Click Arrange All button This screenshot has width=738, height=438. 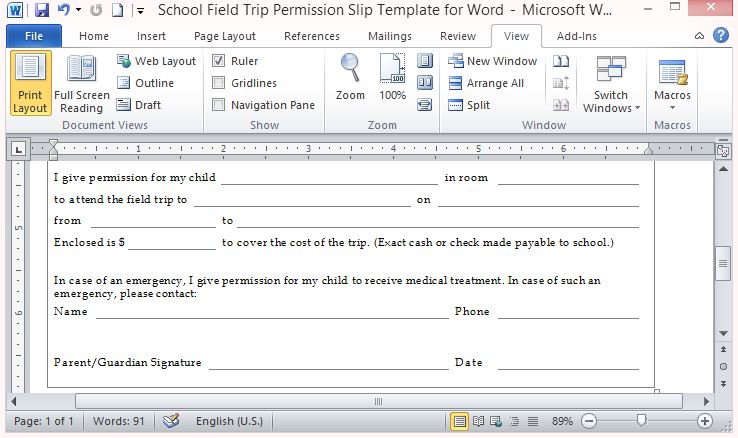tap(485, 83)
